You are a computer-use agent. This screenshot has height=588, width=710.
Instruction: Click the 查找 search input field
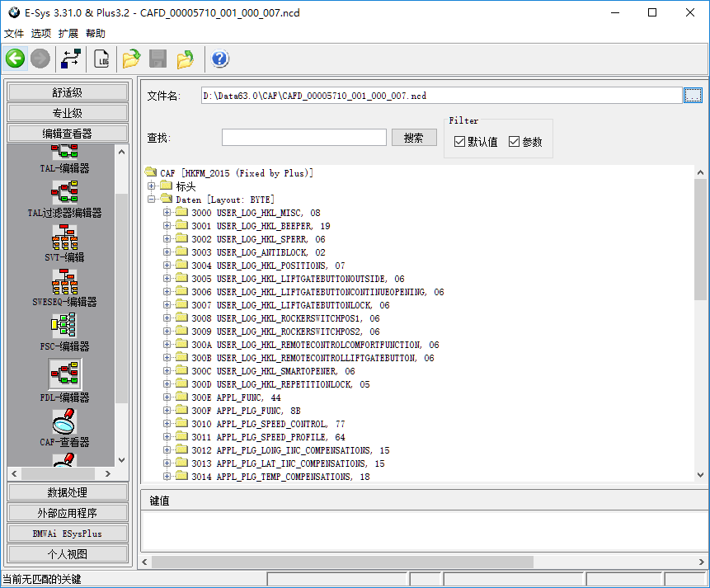pyautogui.click(x=303, y=137)
